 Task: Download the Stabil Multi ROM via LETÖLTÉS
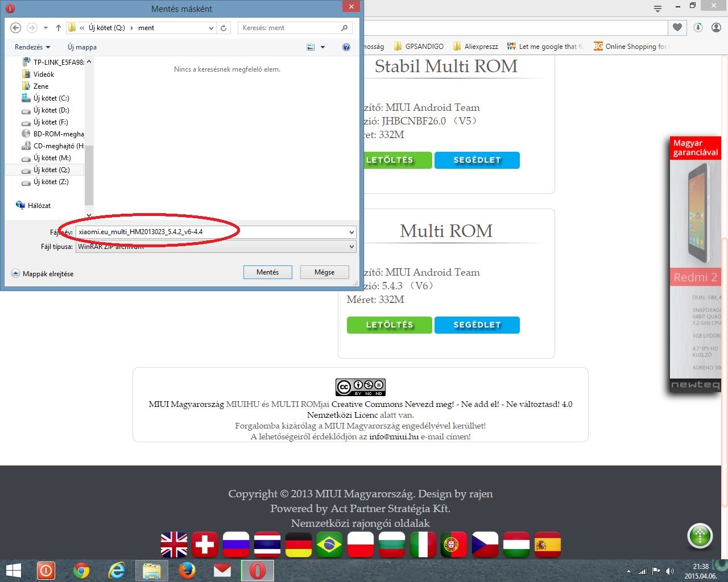(x=397, y=160)
